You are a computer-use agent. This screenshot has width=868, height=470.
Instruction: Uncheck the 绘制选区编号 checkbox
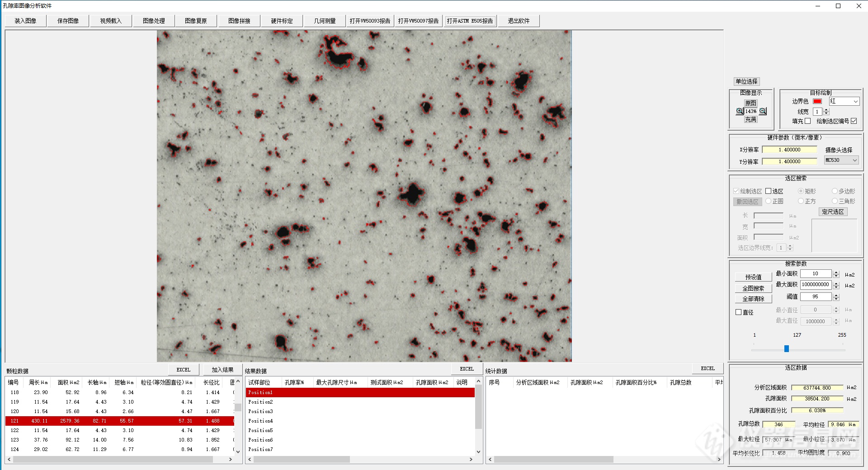[x=854, y=121]
